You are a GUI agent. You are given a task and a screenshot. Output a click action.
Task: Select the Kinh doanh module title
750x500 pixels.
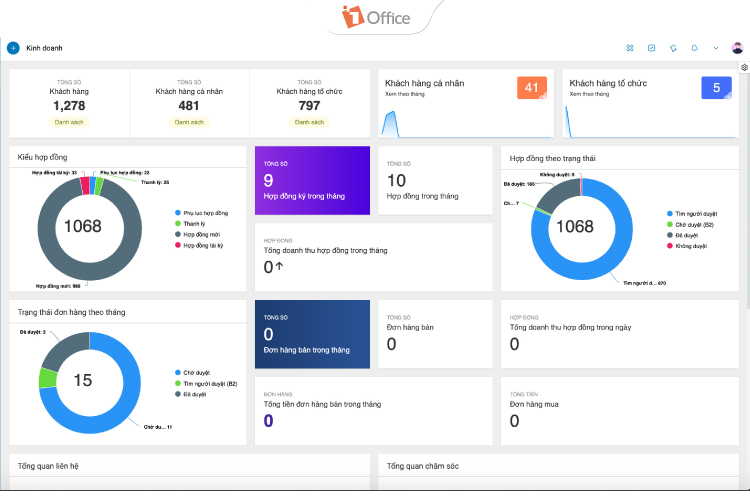(x=44, y=48)
